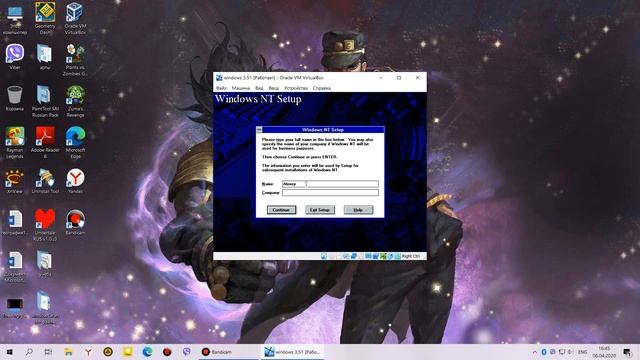Open the Uninstall Tool desktop shortcut

45,181
